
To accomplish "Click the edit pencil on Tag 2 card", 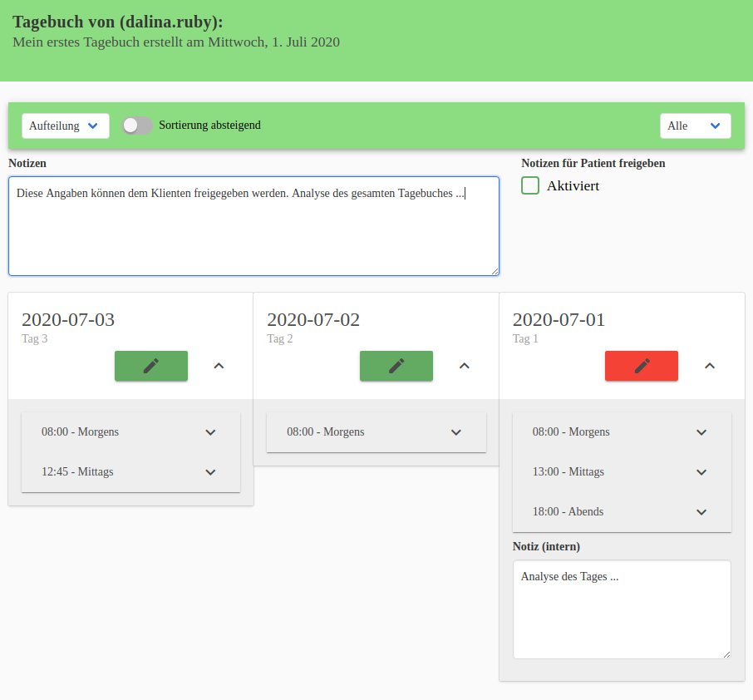I will (396, 366).
